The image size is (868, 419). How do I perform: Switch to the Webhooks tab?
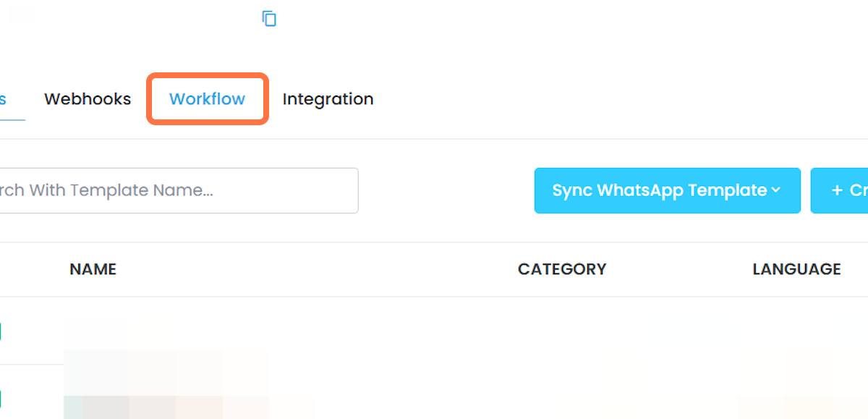(x=88, y=99)
